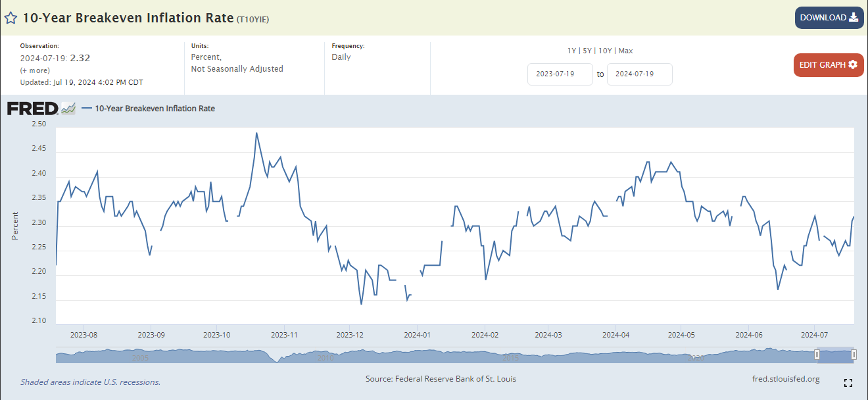Show the Max date range

click(x=625, y=51)
